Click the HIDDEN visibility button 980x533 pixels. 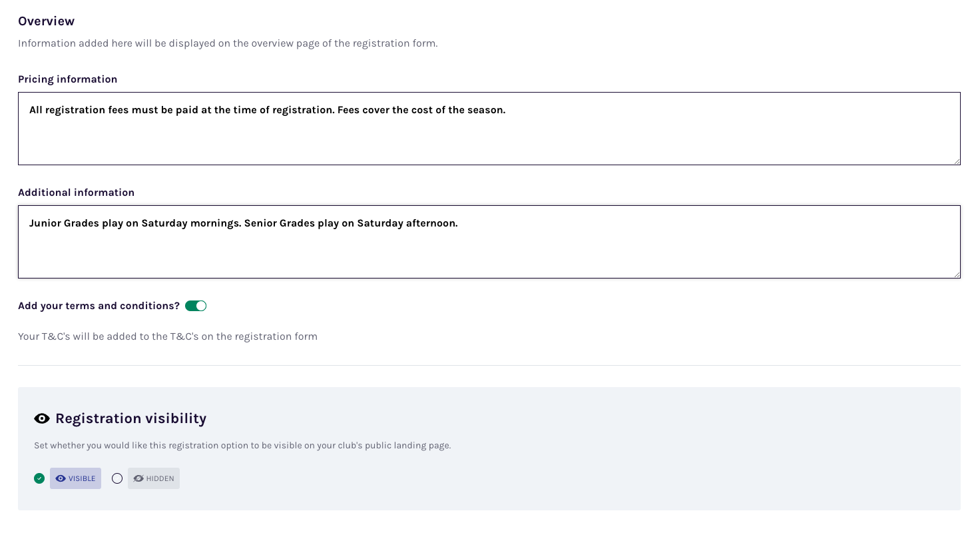pos(154,478)
